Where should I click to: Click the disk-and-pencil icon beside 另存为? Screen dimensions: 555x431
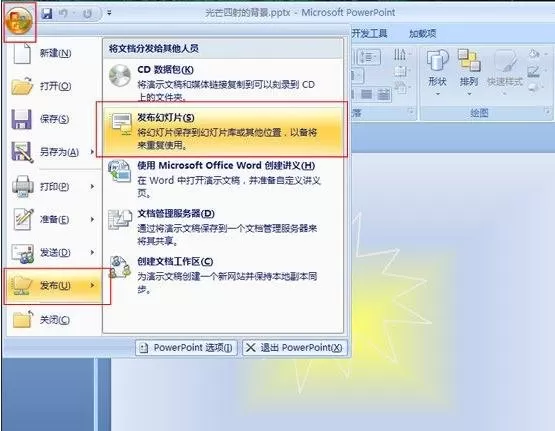22,152
